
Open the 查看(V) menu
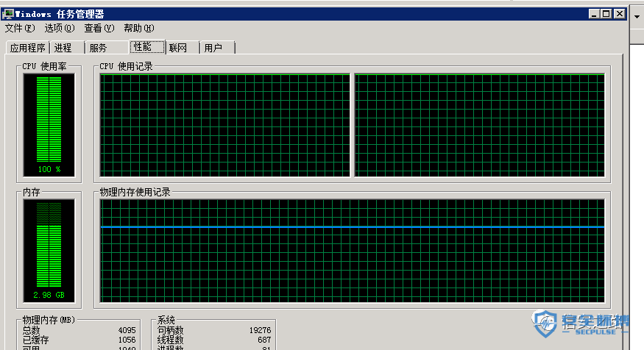pyautogui.click(x=99, y=29)
